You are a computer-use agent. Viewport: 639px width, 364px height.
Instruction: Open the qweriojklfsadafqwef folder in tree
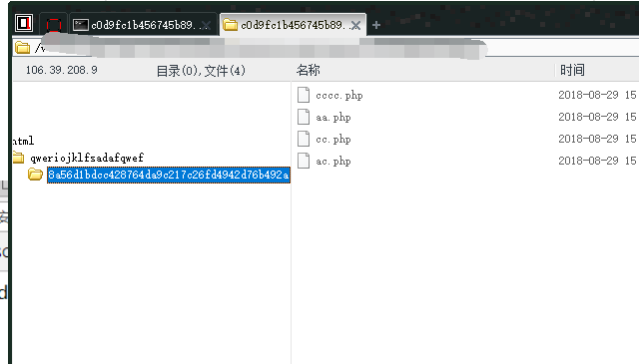coord(87,158)
